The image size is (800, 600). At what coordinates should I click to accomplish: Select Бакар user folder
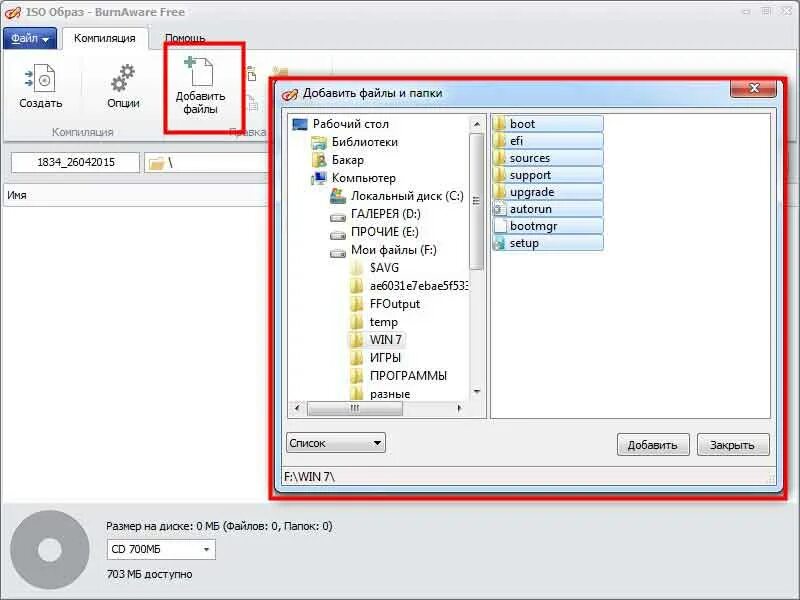[x=338, y=160]
